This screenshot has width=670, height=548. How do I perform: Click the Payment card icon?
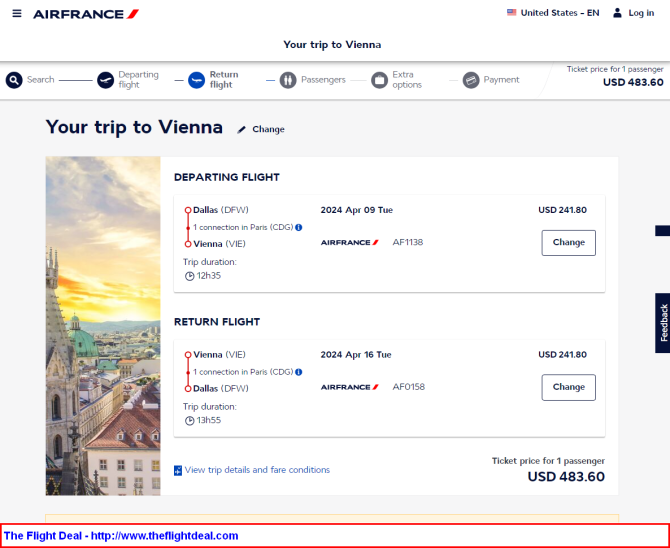(x=471, y=80)
